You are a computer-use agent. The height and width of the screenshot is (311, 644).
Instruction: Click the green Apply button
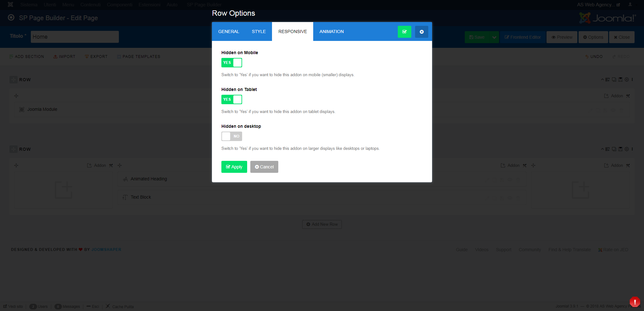(x=234, y=167)
